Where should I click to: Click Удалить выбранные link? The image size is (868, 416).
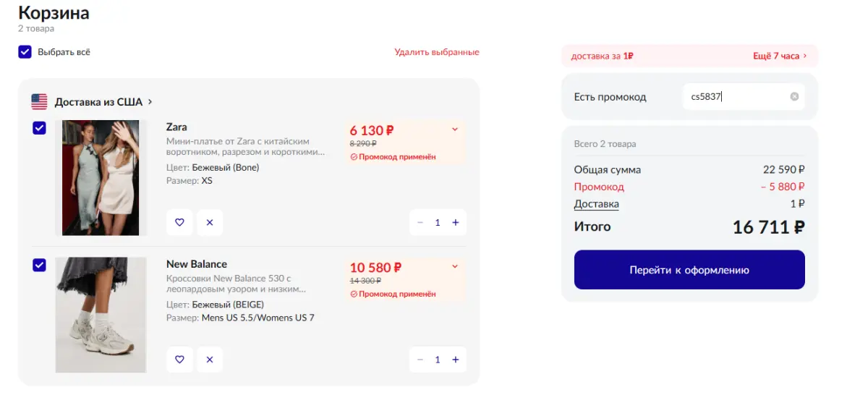point(437,52)
